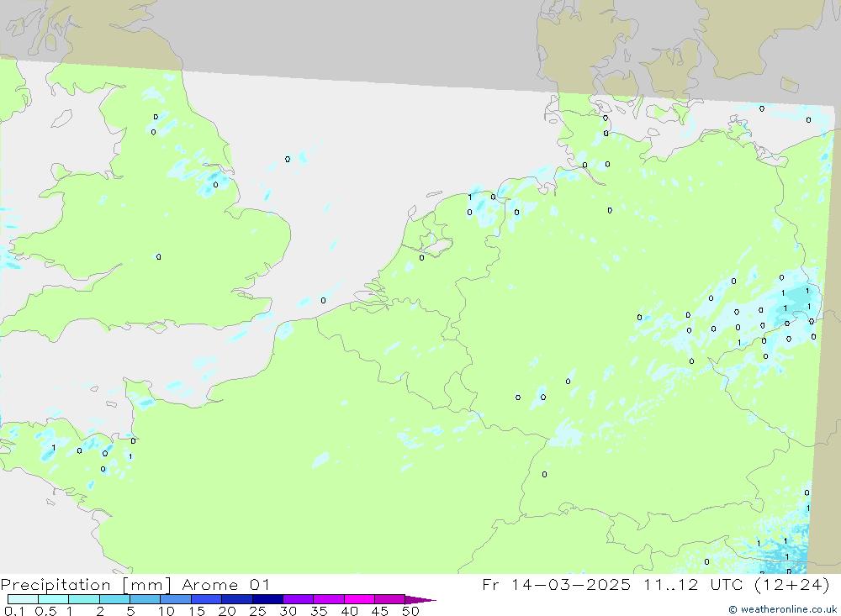Select the 5–10 mm legend swatch
841x616 pixels.
click(145, 599)
